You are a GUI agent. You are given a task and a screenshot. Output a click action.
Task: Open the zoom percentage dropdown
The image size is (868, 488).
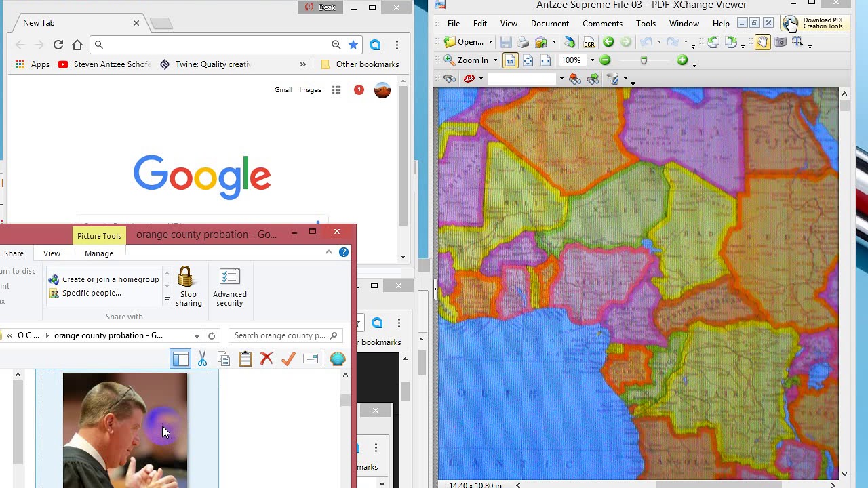[591, 60]
